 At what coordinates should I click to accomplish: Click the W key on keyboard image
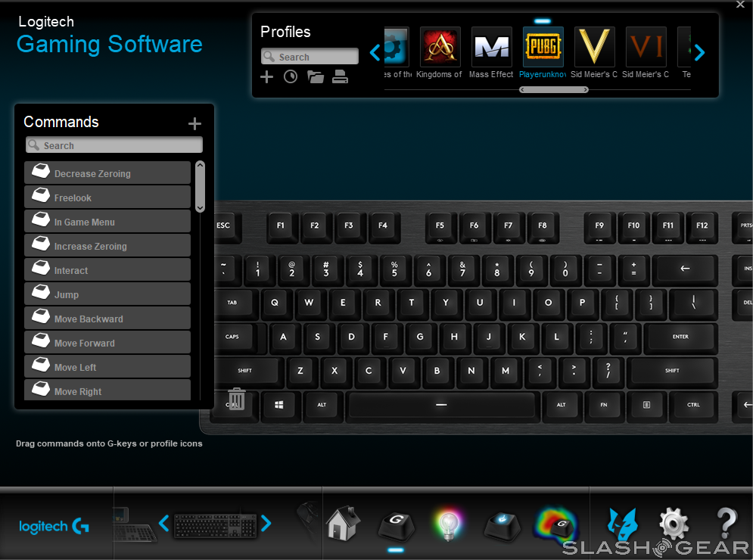tap(309, 303)
